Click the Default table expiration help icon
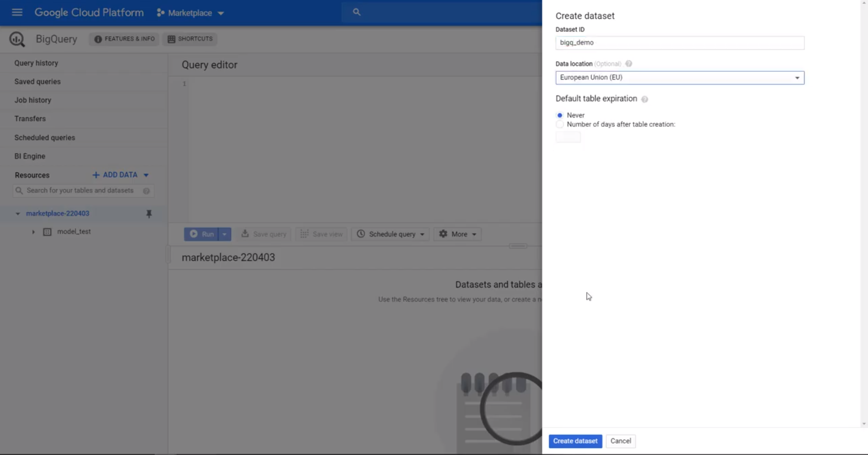Screen dimensions: 868x455 pos(644,99)
